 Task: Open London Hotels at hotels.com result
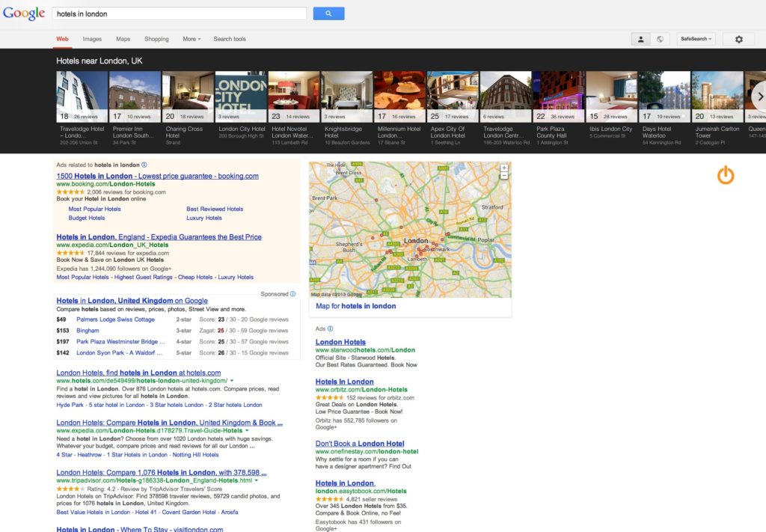tap(138, 373)
